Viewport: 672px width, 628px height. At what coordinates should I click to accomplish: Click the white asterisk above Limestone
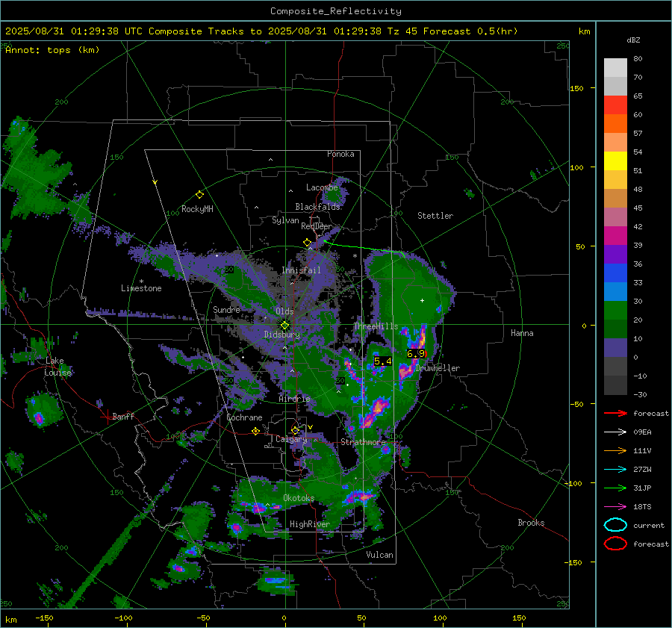[141, 282]
